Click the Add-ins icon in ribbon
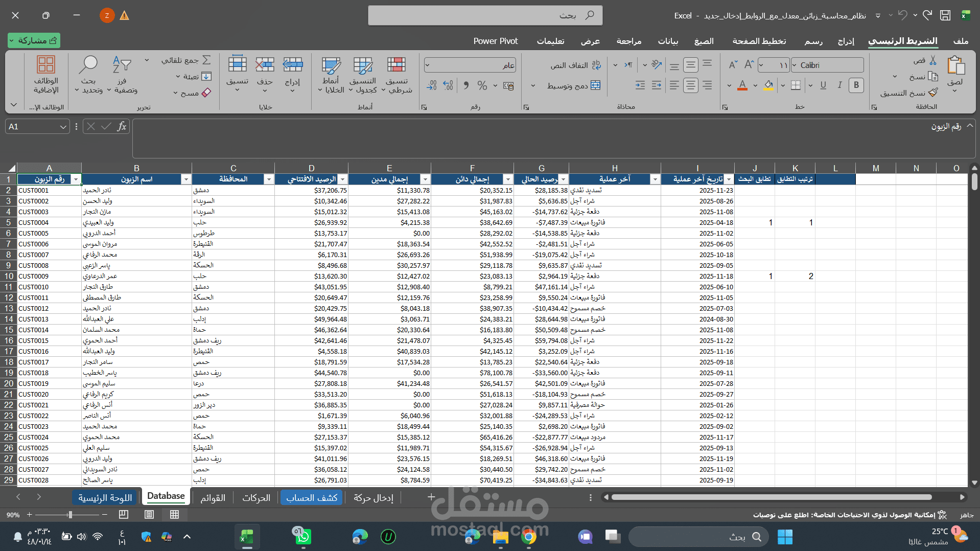Viewport: 980px width, 551px height. click(x=46, y=65)
